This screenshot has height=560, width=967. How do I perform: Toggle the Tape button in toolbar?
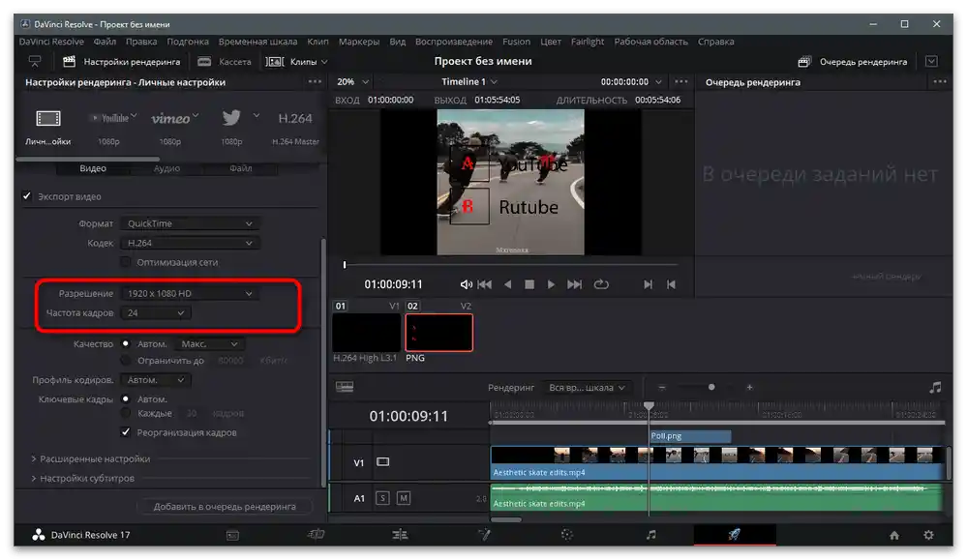click(x=225, y=62)
